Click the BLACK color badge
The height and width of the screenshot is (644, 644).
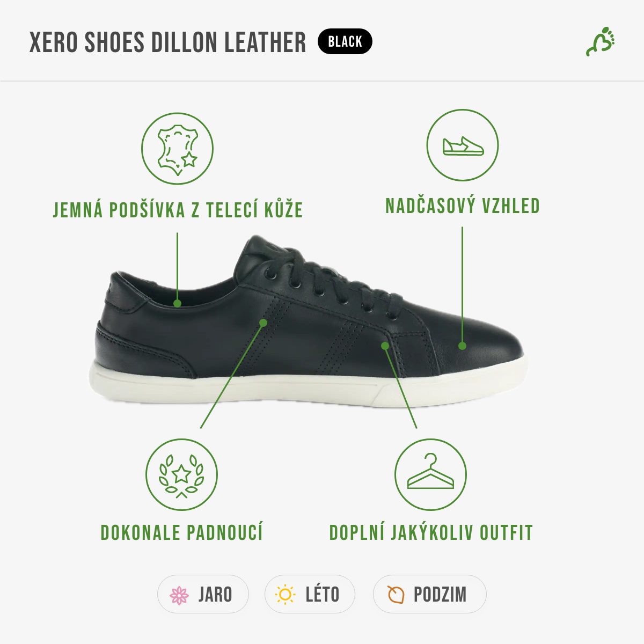[x=345, y=41]
